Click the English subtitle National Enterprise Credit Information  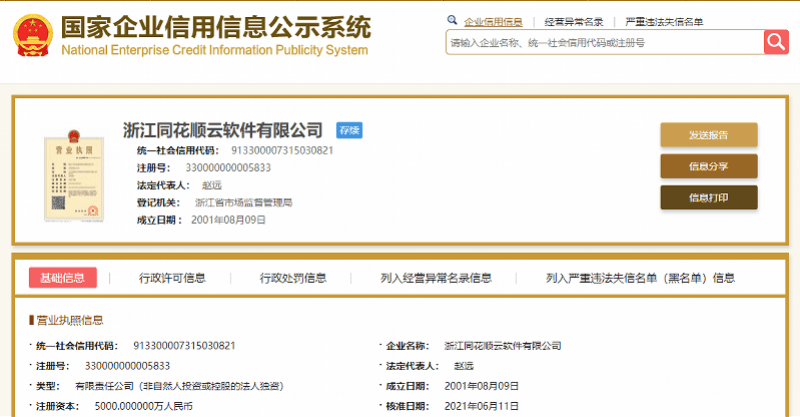[215, 50]
